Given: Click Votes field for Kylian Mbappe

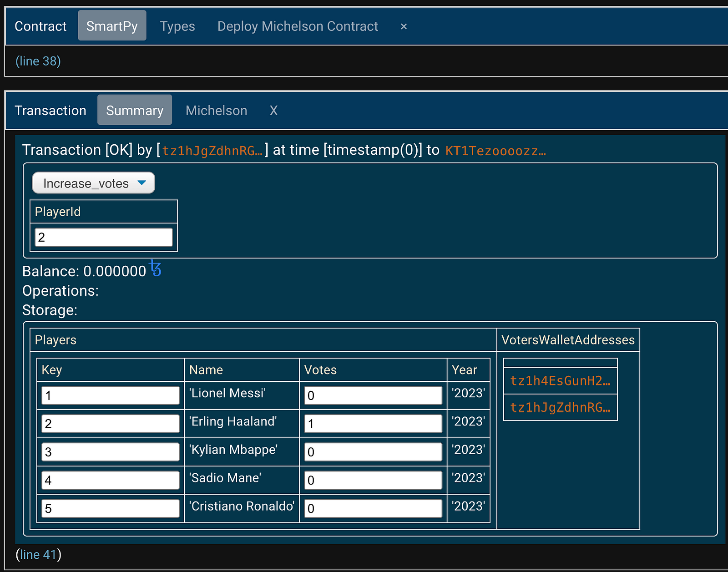Looking at the screenshot, I should (373, 452).
